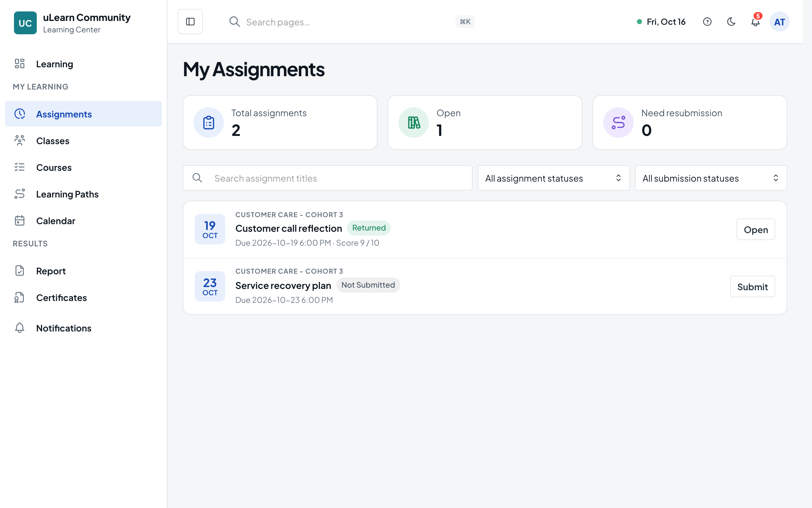812x508 pixels.
Task: Click the Due 2026-10-19 score line
Action: click(307, 243)
